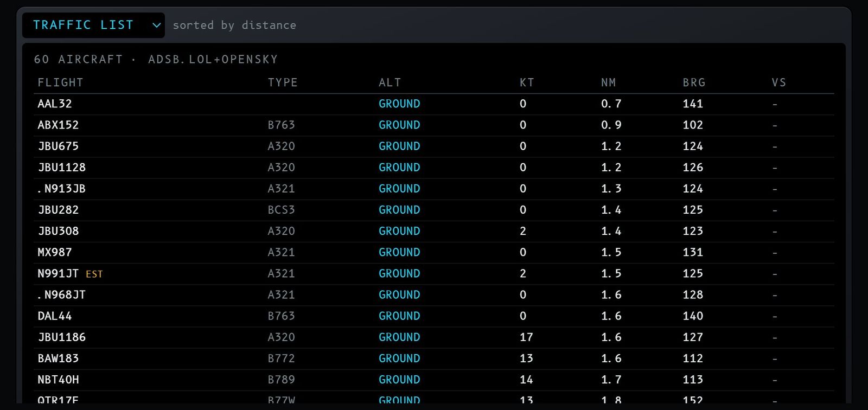
Task: Click bearing 112 in BAW183 row
Action: pos(693,358)
